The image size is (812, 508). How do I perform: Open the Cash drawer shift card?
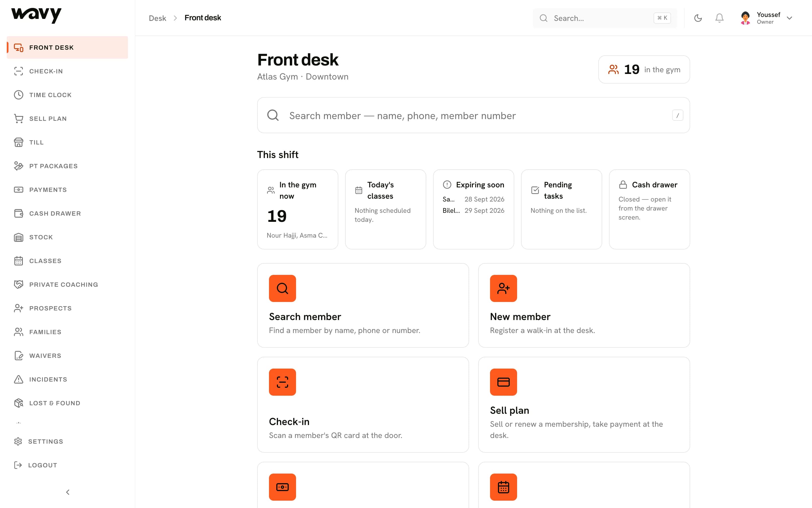pyautogui.click(x=649, y=209)
